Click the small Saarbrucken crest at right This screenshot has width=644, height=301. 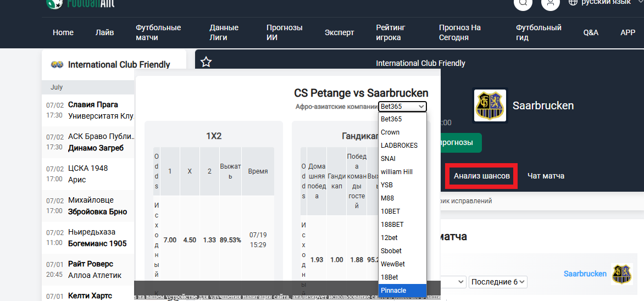point(622,274)
